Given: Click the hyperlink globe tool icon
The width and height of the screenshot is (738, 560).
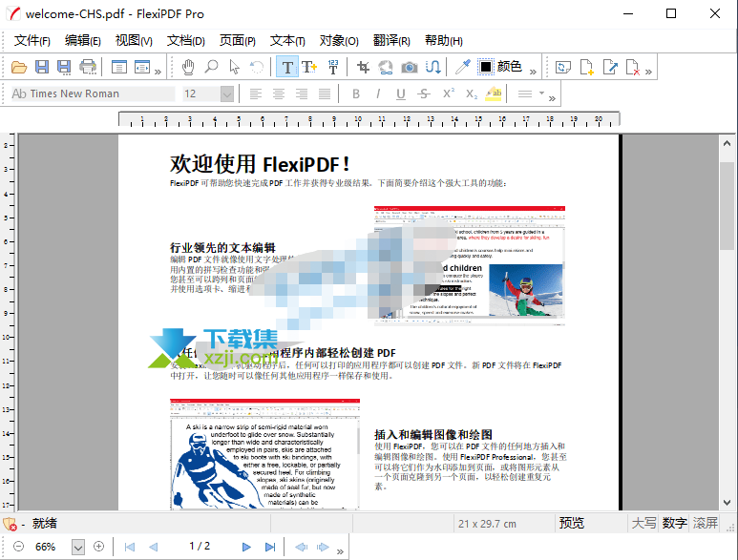Looking at the screenshot, I should point(386,67).
